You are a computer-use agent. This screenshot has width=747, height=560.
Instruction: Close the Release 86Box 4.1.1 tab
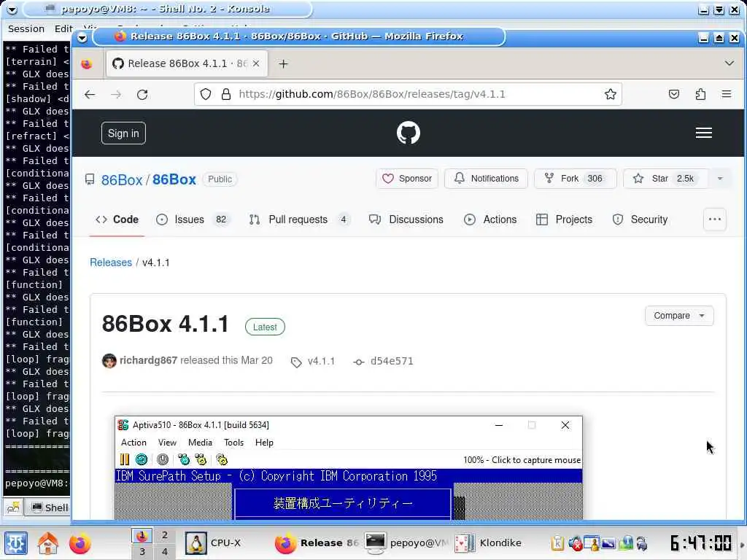pos(256,63)
